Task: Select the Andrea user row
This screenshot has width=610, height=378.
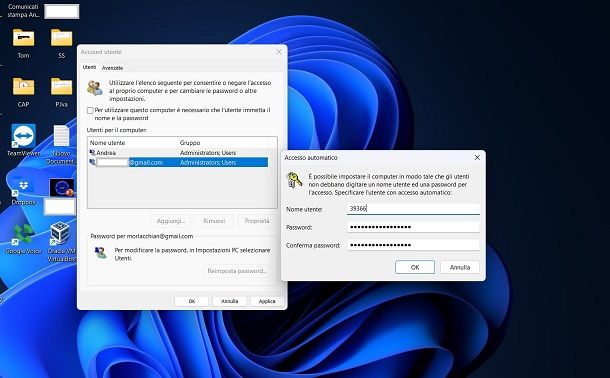Action: click(x=178, y=153)
